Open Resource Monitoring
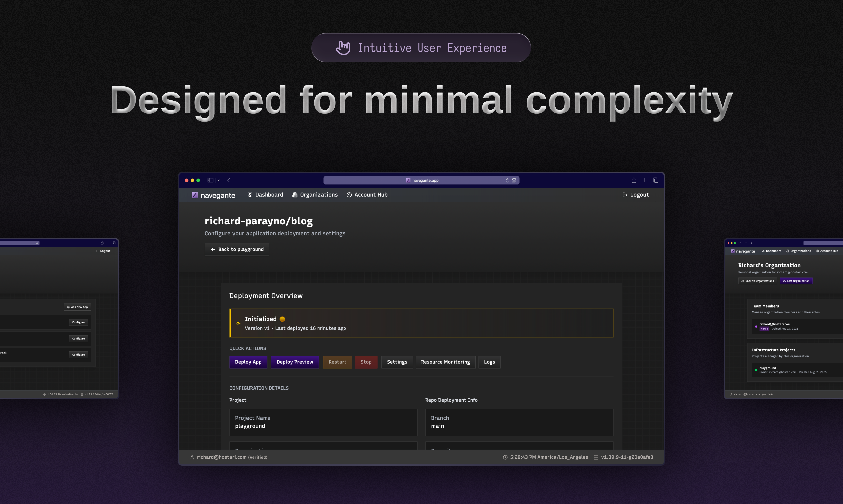 pyautogui.click(x=445, y=362)
